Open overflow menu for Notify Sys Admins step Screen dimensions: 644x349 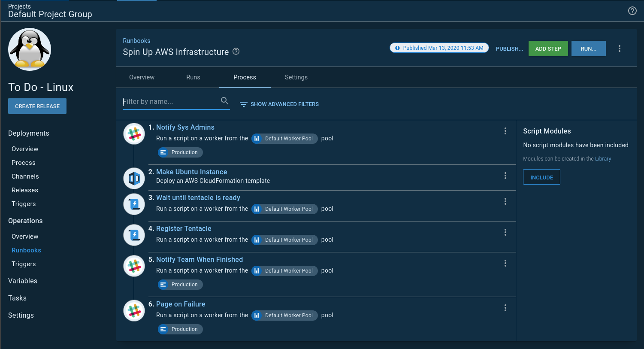click(x=505, y=131)
